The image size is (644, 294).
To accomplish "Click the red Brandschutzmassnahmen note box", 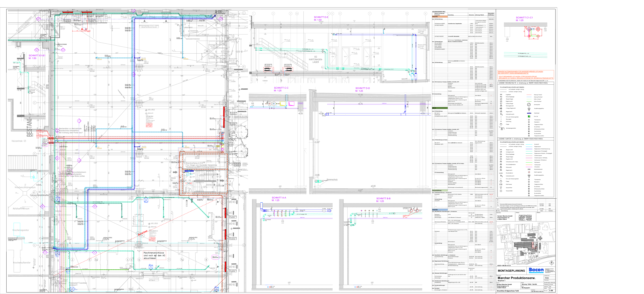I will [x=526, y=75].
